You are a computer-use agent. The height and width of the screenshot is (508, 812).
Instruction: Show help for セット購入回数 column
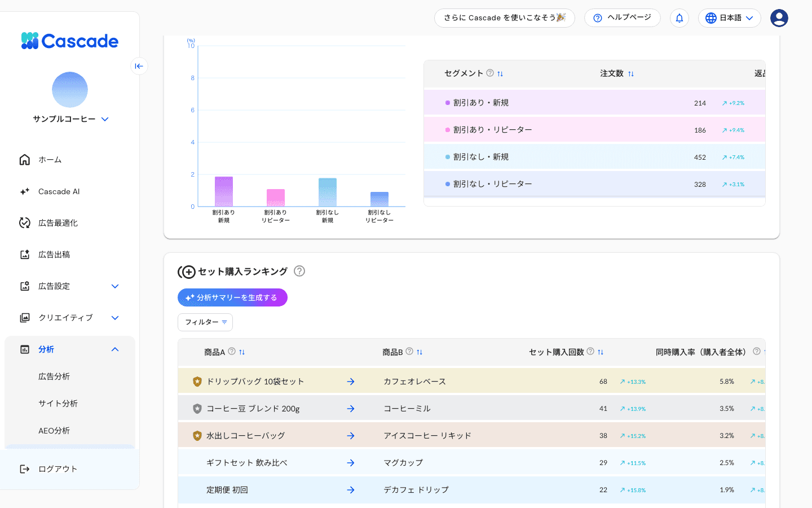(590, 351)
